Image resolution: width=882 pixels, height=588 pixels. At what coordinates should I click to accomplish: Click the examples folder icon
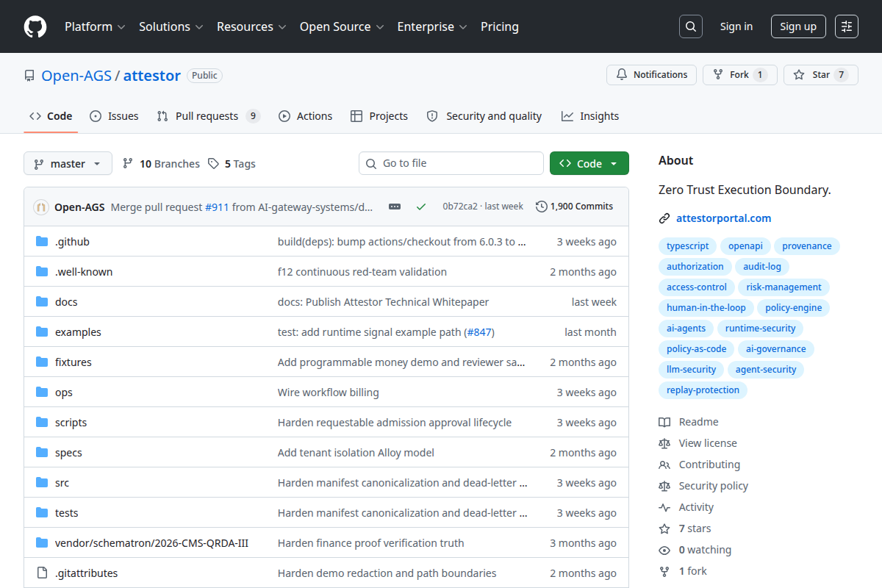(42, 331)
